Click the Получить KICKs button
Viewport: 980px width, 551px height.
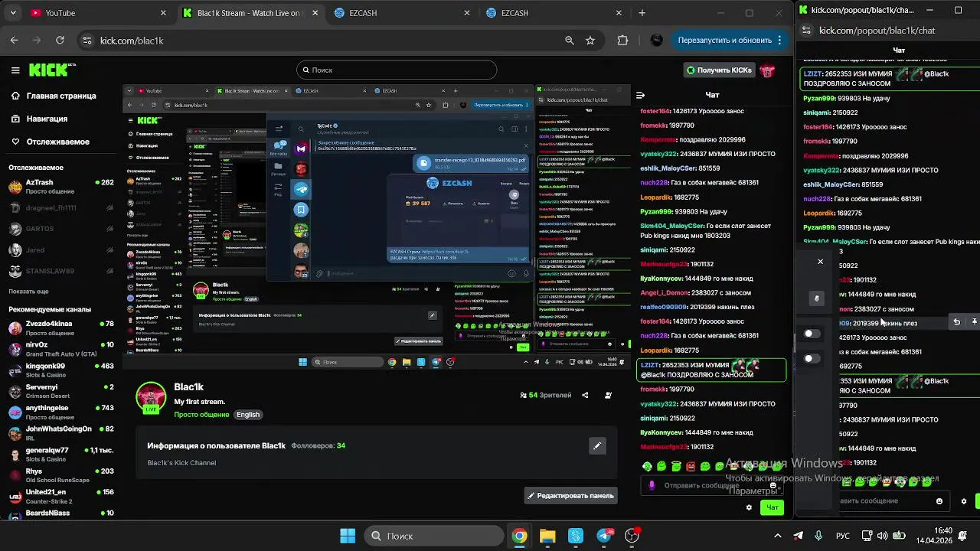[719, 70]
